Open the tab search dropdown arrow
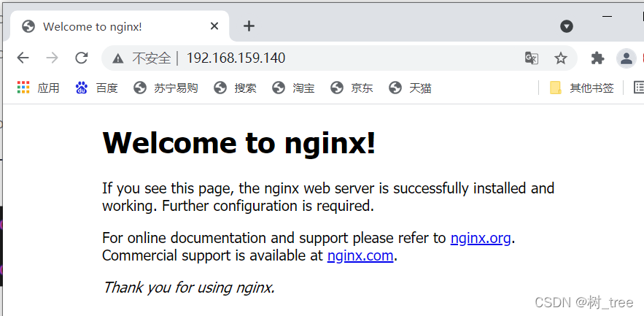The height and width of the screenshot is (316, 644). [567, 26]
